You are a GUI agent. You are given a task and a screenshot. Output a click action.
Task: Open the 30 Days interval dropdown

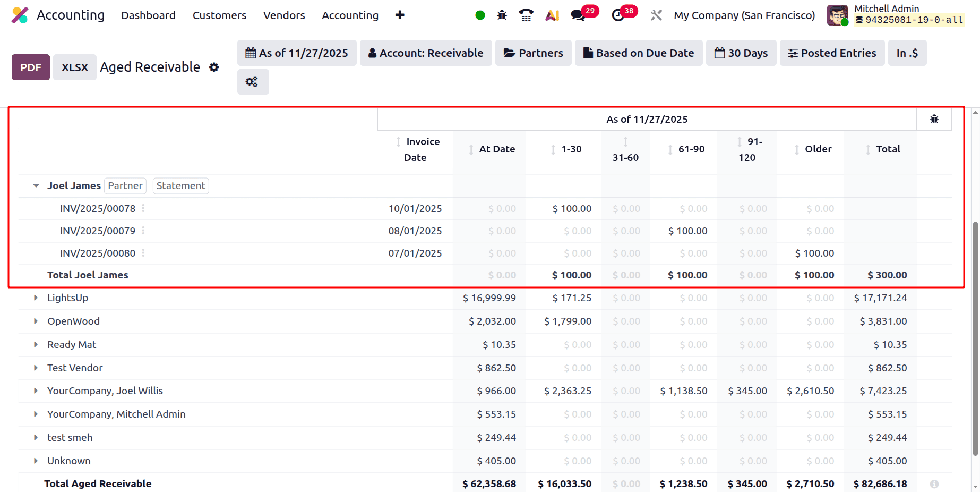741,53
